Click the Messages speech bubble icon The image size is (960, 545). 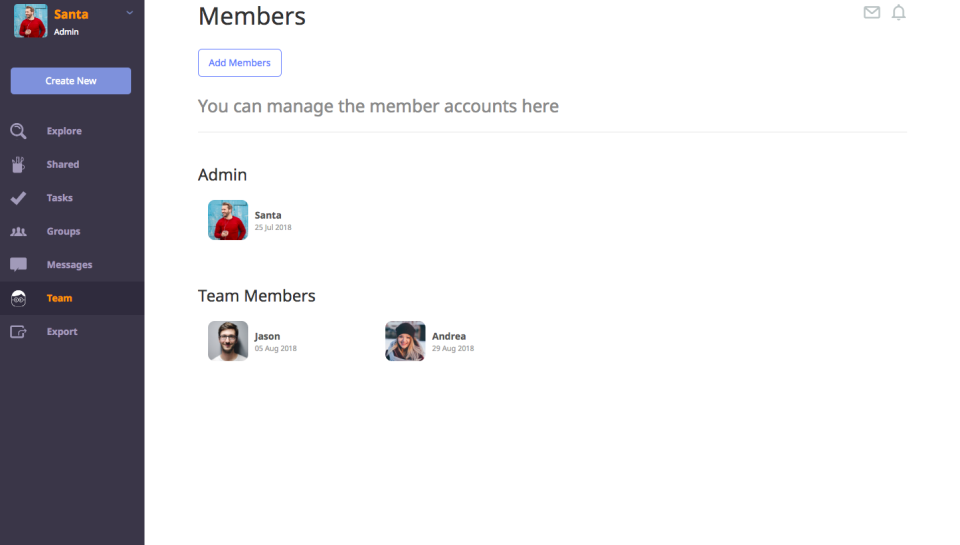coord(18,265)
